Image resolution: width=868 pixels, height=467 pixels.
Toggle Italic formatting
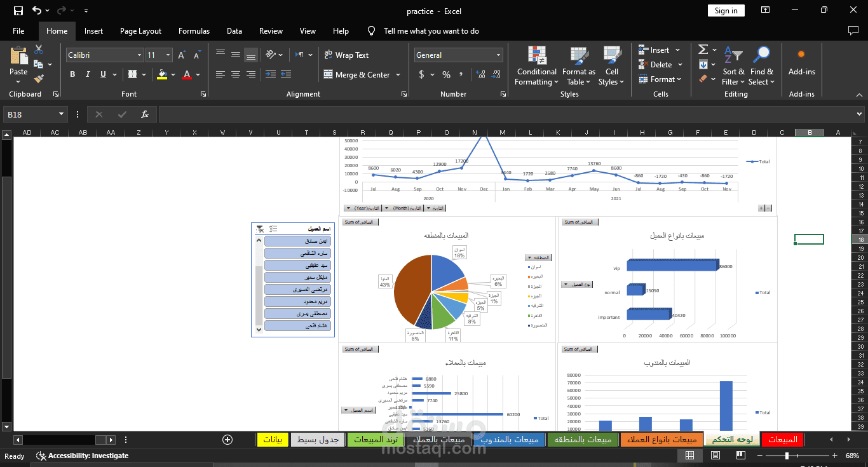(88, 74)
